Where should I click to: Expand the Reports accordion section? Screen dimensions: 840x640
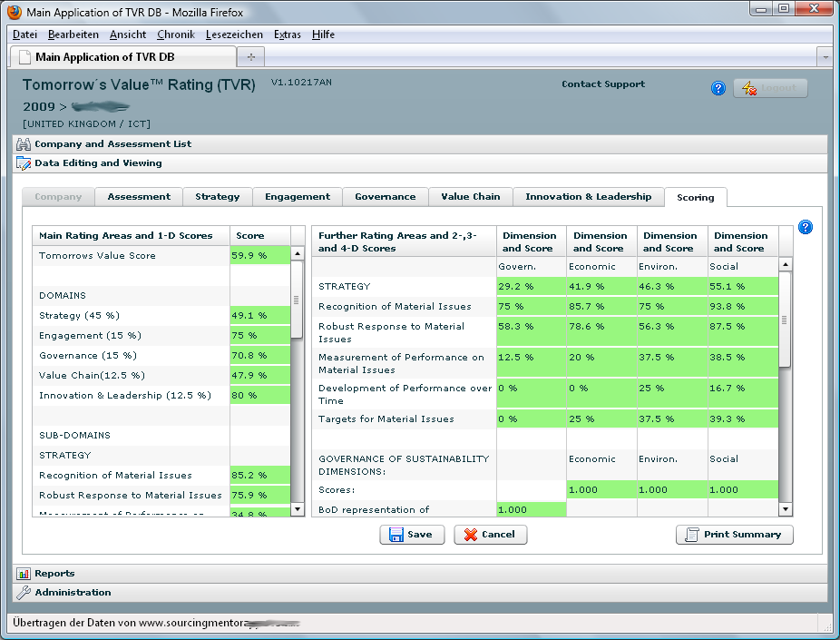pos(54,574)
